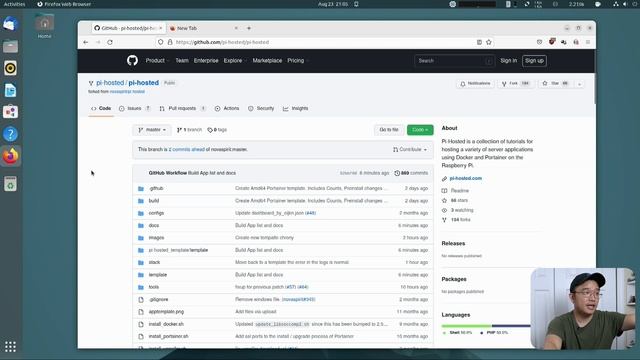This screenshot has width=640, height=360.
Task: Open install_docker.sh file
Action: tap(166, 324)
